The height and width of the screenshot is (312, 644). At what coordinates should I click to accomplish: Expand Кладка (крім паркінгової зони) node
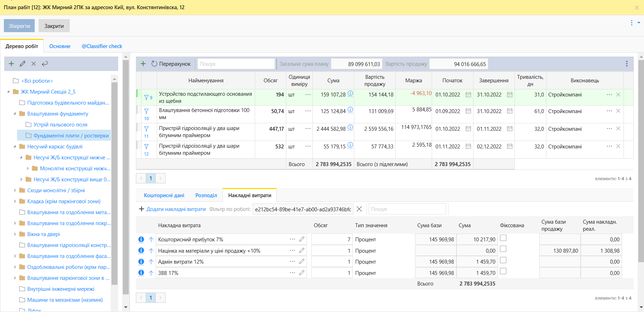(x=15, y=201)
